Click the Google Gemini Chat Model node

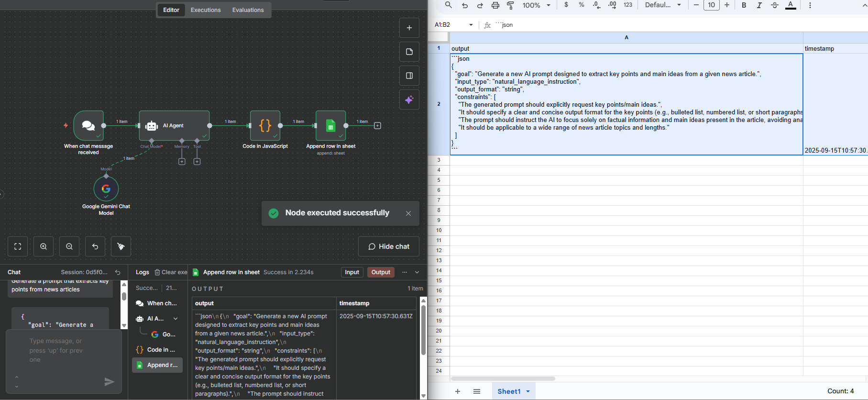(x=106, y=189)
